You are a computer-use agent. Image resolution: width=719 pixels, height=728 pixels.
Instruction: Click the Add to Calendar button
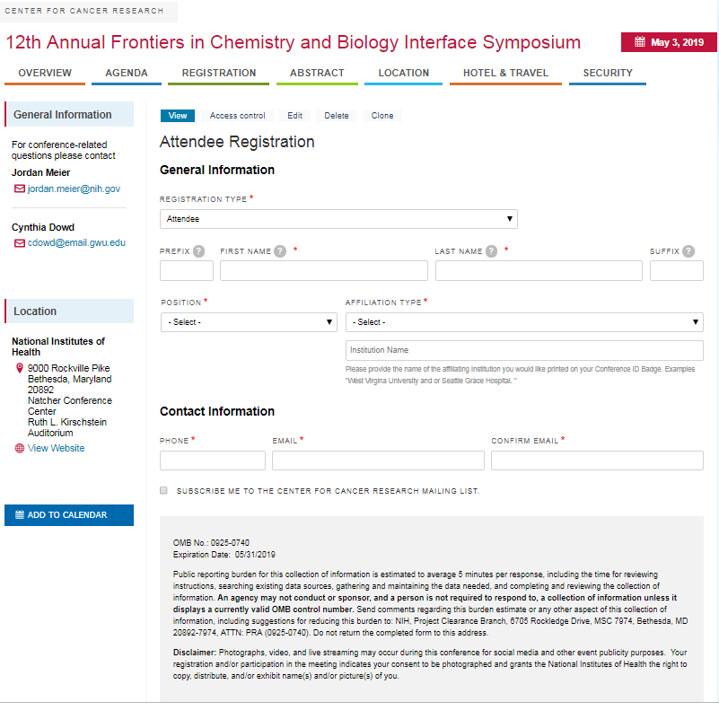pos(69,515)
